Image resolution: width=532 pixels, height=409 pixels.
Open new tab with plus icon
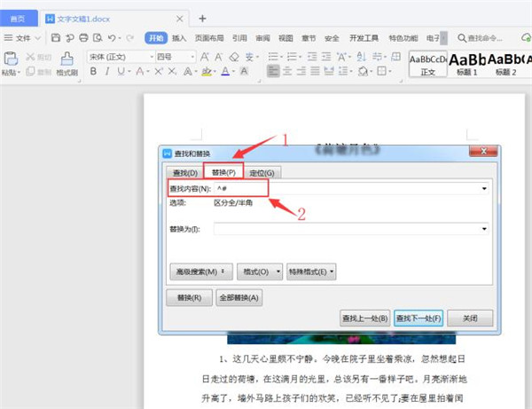202,18
